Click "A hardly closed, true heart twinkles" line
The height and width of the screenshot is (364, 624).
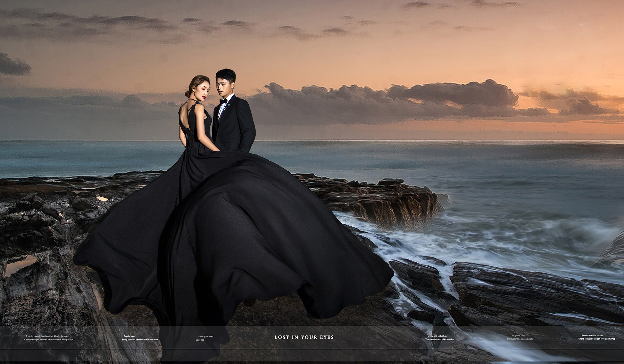click(x=47, y=336)
